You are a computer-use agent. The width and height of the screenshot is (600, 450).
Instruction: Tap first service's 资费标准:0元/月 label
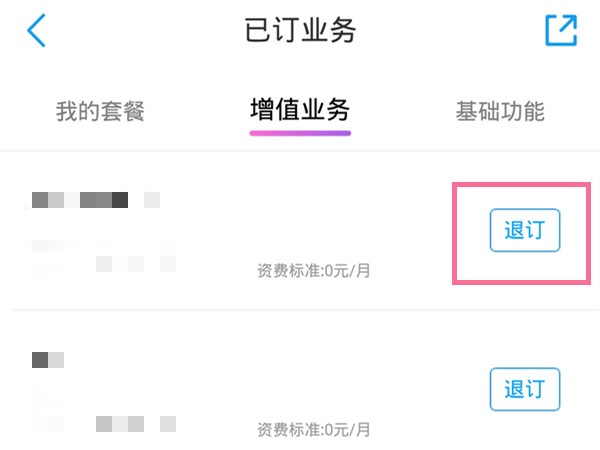click(314, 270)
